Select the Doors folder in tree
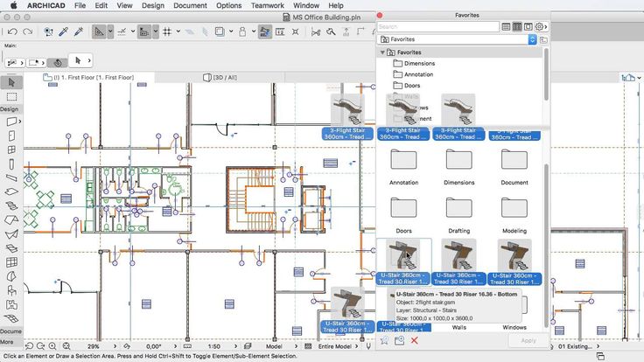 tap(413, 86)
